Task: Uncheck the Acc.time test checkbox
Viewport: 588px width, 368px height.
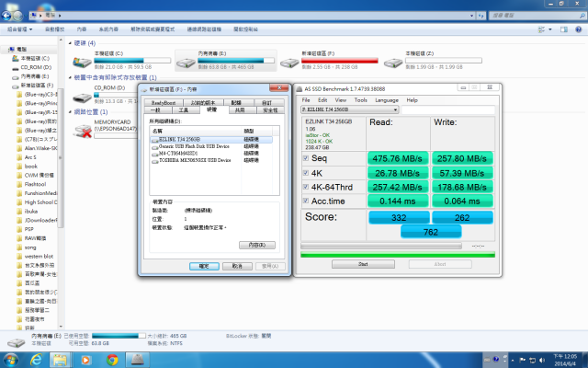Action: click(x=306, y=201)
